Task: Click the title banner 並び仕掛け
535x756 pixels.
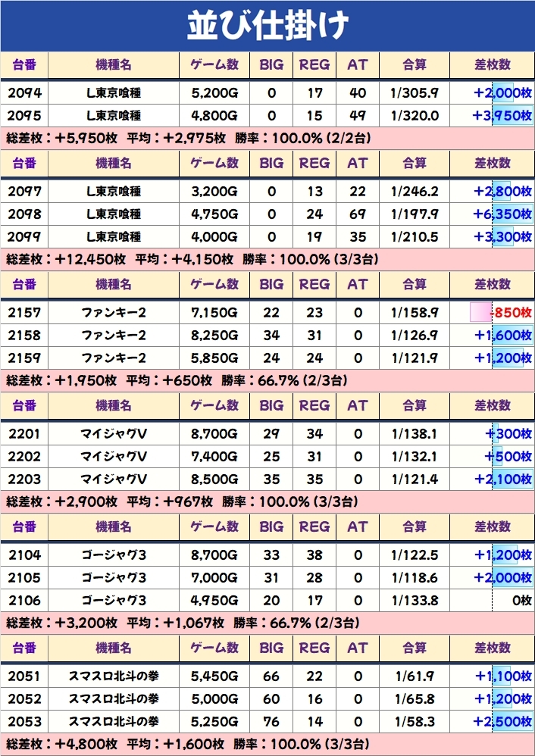Action: click(x=267, y=26)
